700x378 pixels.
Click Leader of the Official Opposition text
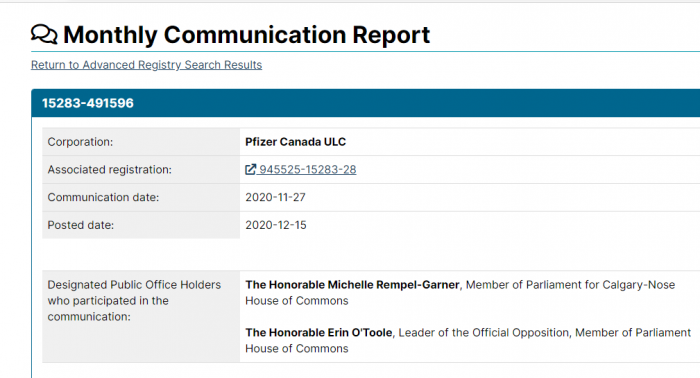pos(484,332)
